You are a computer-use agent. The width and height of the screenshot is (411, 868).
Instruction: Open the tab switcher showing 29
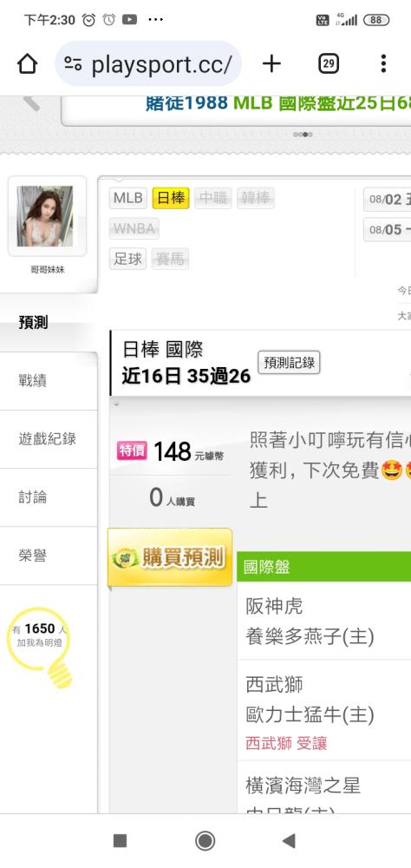329,64
